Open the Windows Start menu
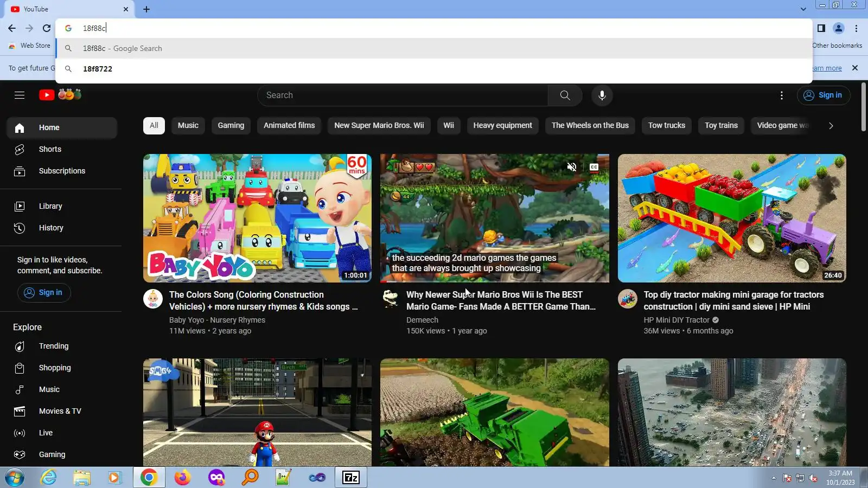Viewport: 868px width, 488px height. click(15, 478)
